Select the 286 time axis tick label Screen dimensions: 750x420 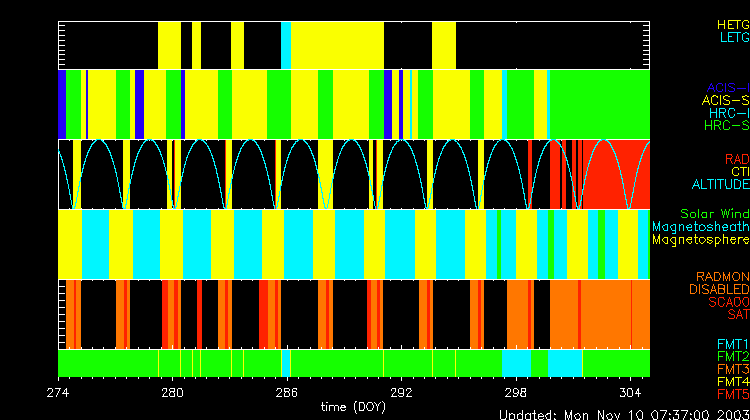pyautogui.click(x=287, y=393)
